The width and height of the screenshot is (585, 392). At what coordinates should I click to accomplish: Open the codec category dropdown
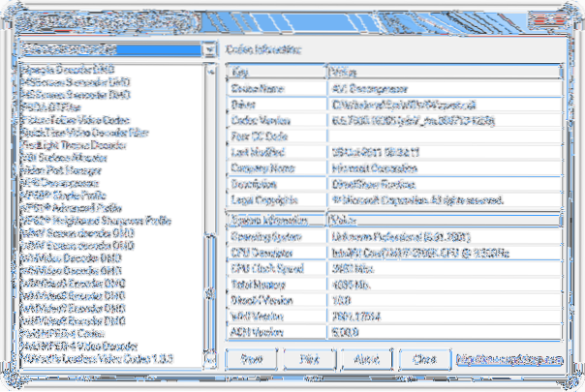coord(208,49)
